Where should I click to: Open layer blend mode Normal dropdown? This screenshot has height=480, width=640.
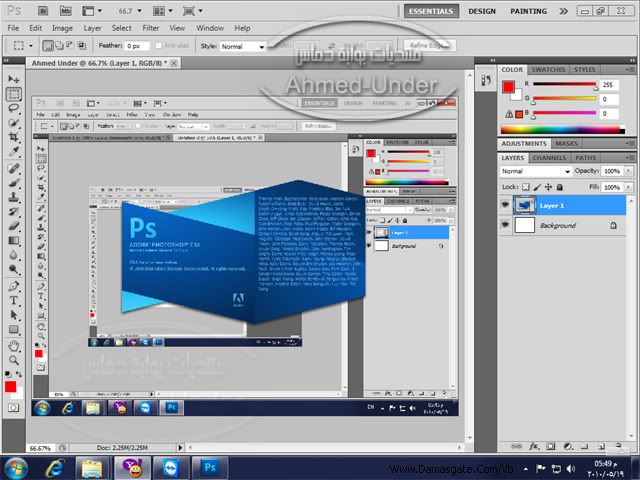coord(535,171)
